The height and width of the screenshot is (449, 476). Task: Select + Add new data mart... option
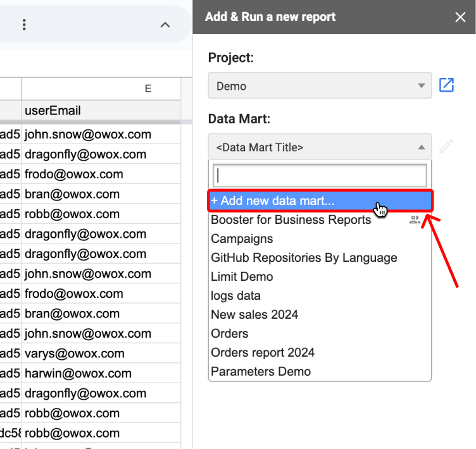point(320,201)
